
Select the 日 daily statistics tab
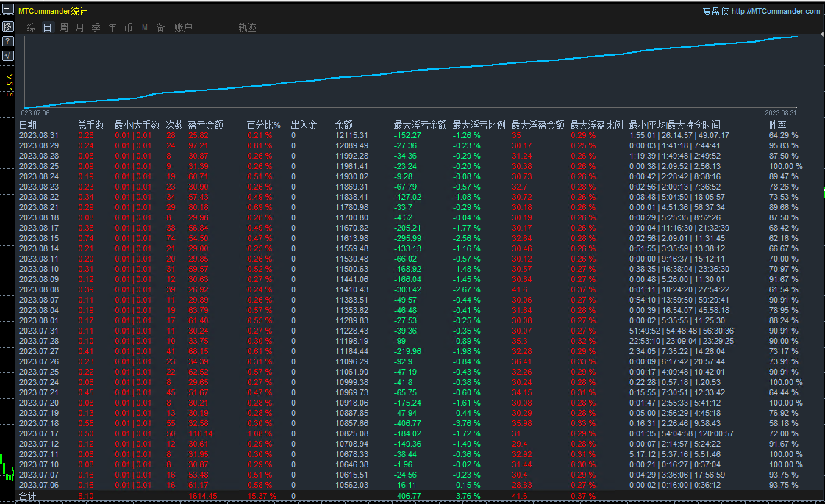[47, 27]
